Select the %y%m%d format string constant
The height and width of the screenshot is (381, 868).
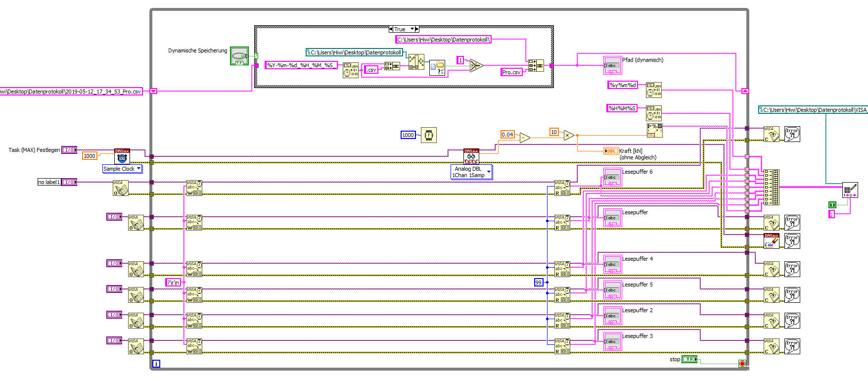(623, 85)
